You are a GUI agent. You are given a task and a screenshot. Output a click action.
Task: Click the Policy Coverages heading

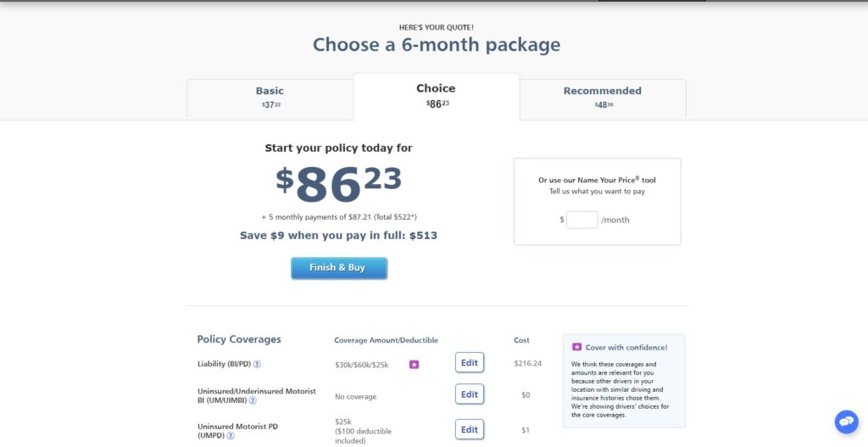coord(239,339)
